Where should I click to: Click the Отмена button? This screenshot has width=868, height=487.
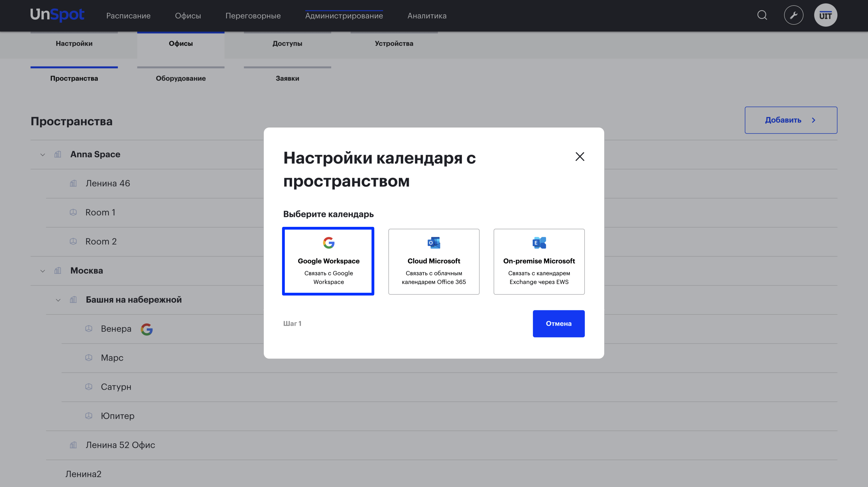(x=559, y=324)
